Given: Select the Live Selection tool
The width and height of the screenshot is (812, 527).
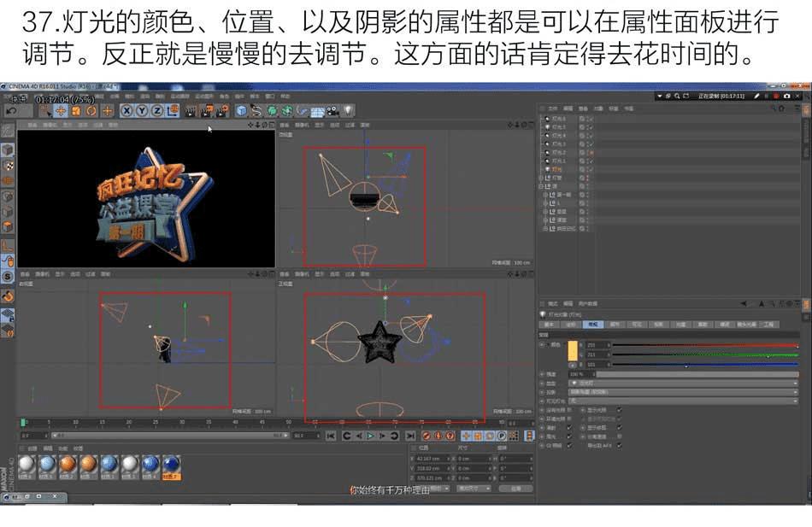Looking at the screenshot, I should pyautogui.click(x=45, y=111).
